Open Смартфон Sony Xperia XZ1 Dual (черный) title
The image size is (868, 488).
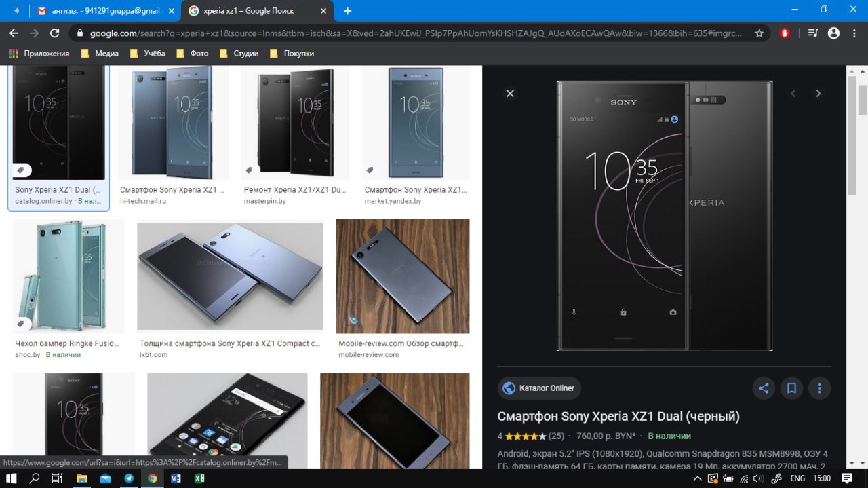coord(618,416)
